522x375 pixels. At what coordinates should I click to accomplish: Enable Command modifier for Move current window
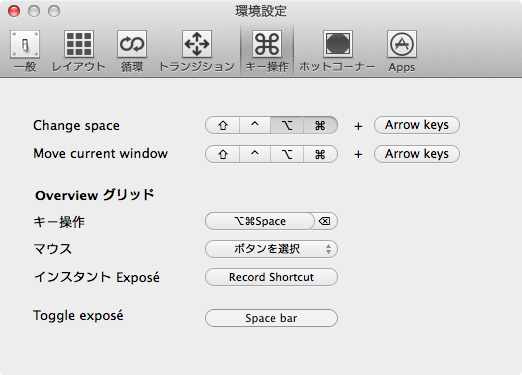pos(320,154)
